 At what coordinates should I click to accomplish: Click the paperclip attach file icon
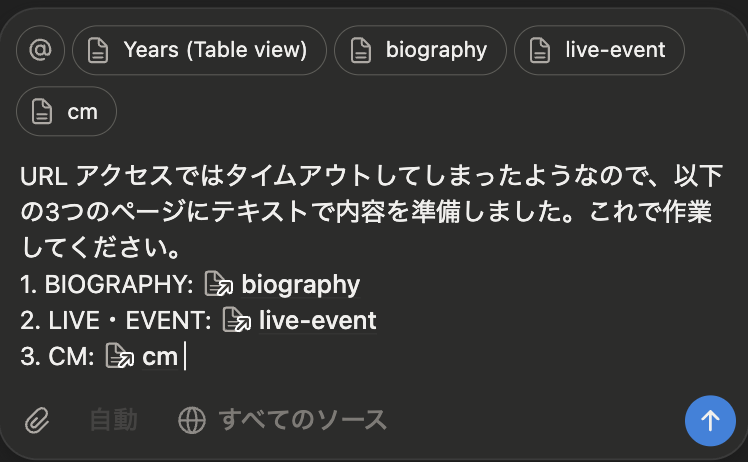pyautogui.click(x=37, y=420)
